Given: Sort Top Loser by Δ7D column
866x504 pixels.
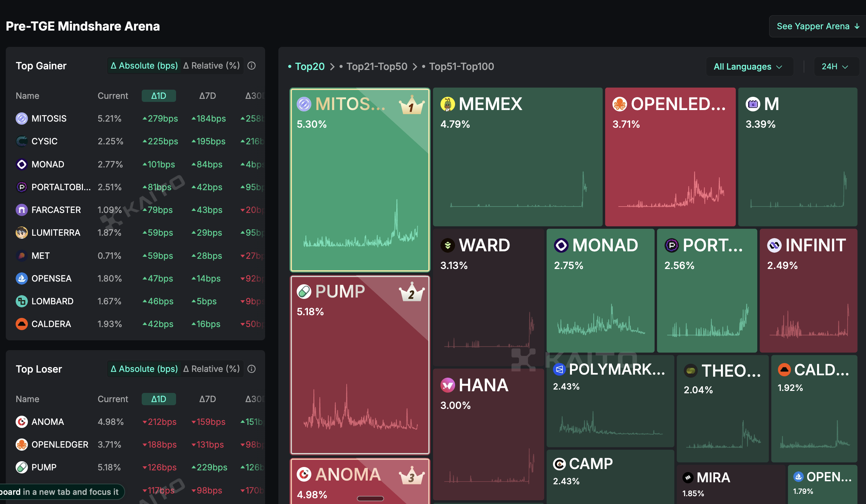Looking at the screenshot, I should point(208,399).
